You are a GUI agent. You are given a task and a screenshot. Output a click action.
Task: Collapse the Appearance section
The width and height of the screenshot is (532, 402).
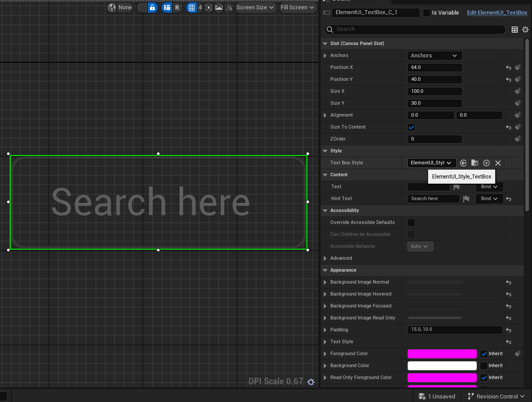click(x=325, y=270)
